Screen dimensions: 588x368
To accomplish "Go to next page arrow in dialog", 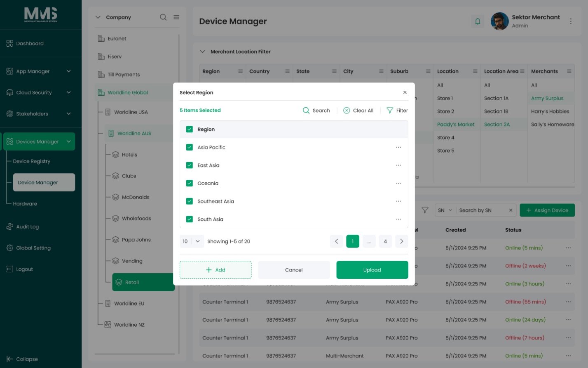I will [x=402, y=241].
